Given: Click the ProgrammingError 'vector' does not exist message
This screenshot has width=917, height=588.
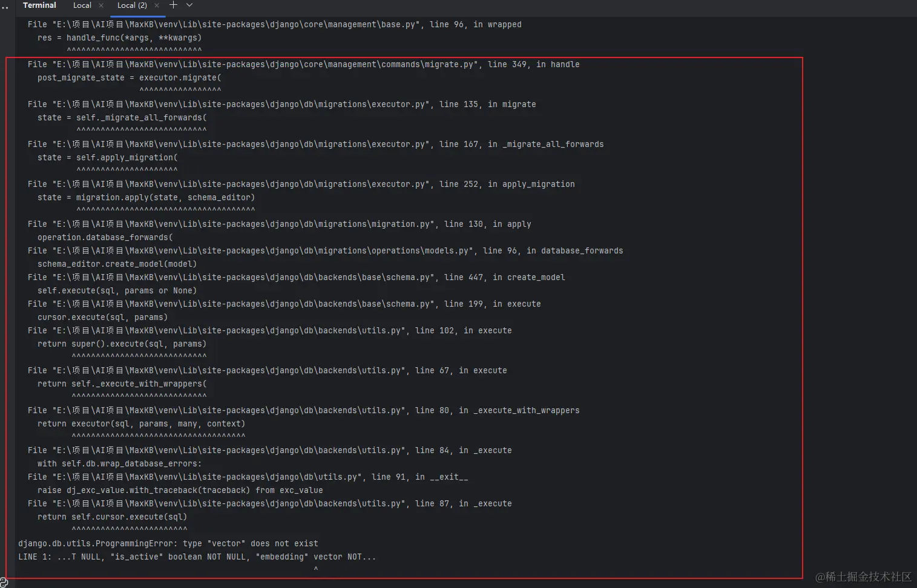Looking at the screenshot, I should tap(168, 544).
